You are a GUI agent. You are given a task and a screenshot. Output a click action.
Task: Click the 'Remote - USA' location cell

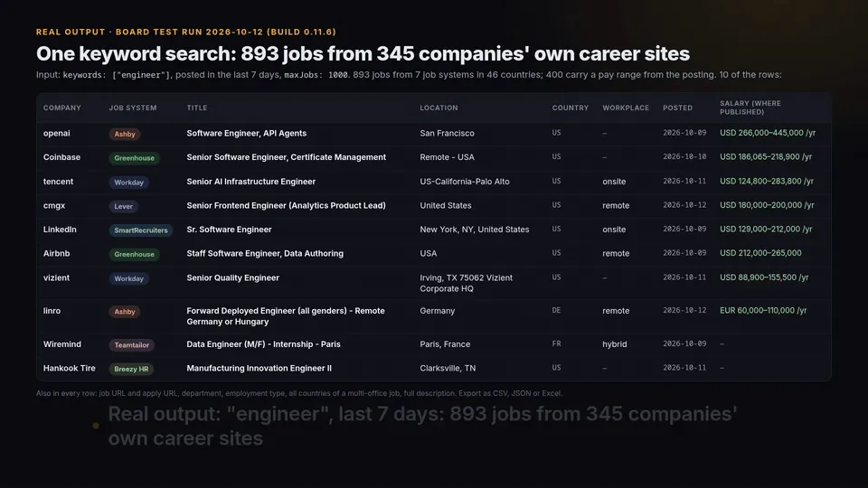point(447,157)
